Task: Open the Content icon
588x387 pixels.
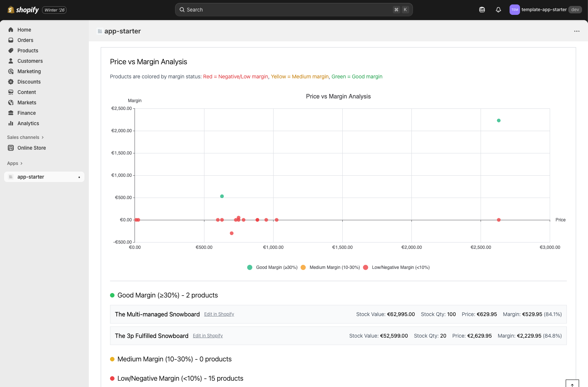Action: coord(11,92)
